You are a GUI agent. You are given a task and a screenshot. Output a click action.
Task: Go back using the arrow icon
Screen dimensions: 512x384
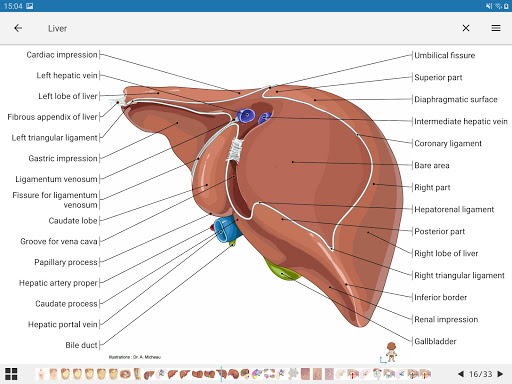click(x=18, y=28)
